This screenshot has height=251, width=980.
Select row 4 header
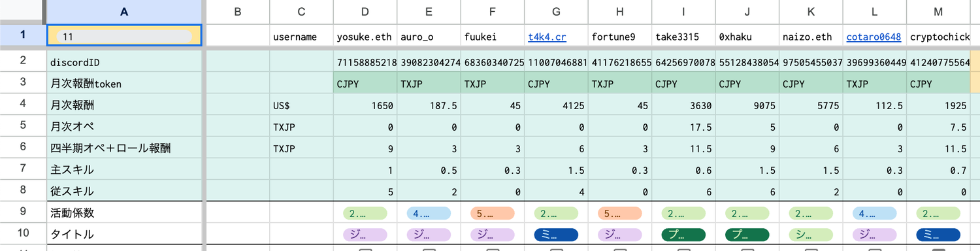point(23,105)
